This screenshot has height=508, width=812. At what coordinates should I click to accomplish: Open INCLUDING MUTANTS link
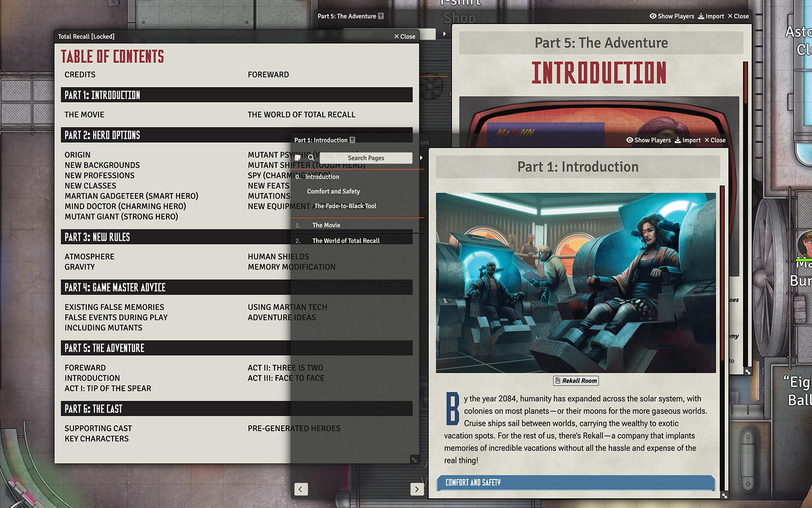click(x=104, y=328)
